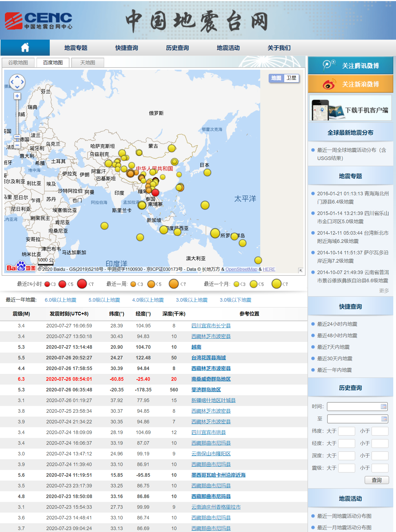The height and width of the screenshot is (532, 396).
Task: Open 云南迪庆州香格里拉市 earthquake entry
Action: (216, 507)
